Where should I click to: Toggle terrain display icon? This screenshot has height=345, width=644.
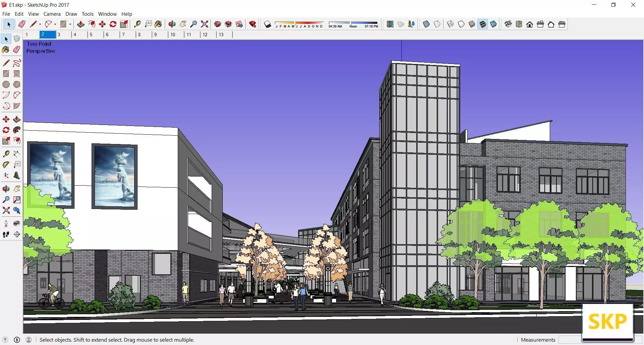(401, 24)
